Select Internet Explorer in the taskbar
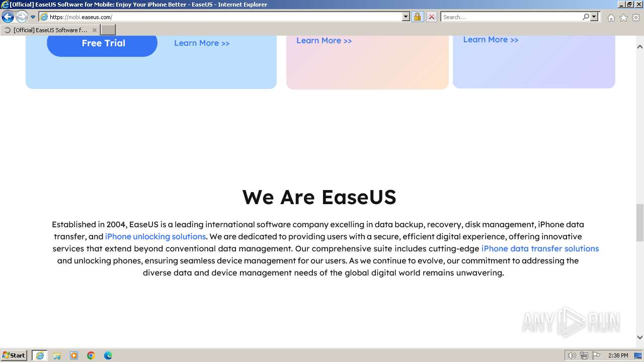The image size is (644, 362). [x=40, y=355]
